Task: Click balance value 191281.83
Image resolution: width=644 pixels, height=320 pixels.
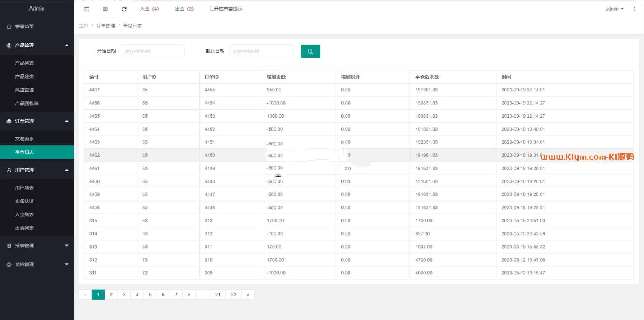Action: coord(426,90)
